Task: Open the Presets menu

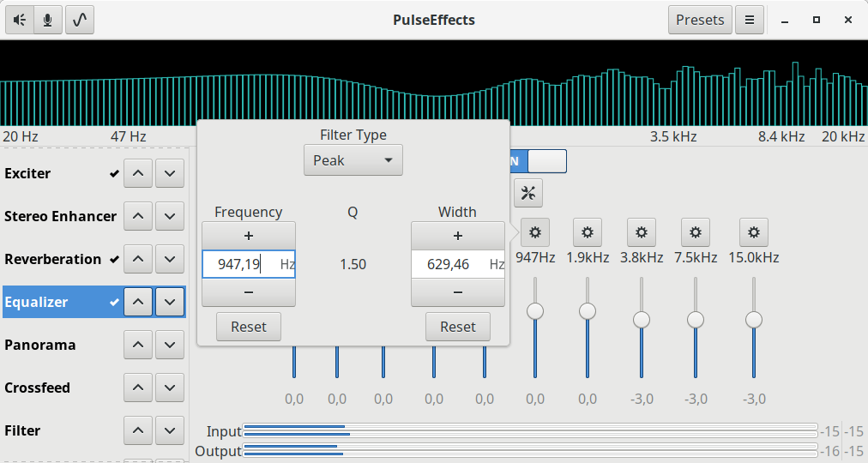Action: point(700,20)
